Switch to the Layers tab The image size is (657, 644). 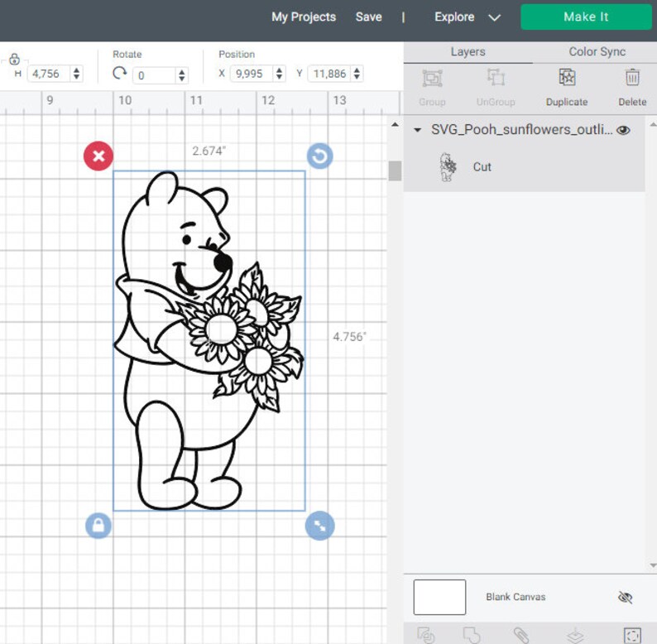pyautogui.click(x=468, y=52)
